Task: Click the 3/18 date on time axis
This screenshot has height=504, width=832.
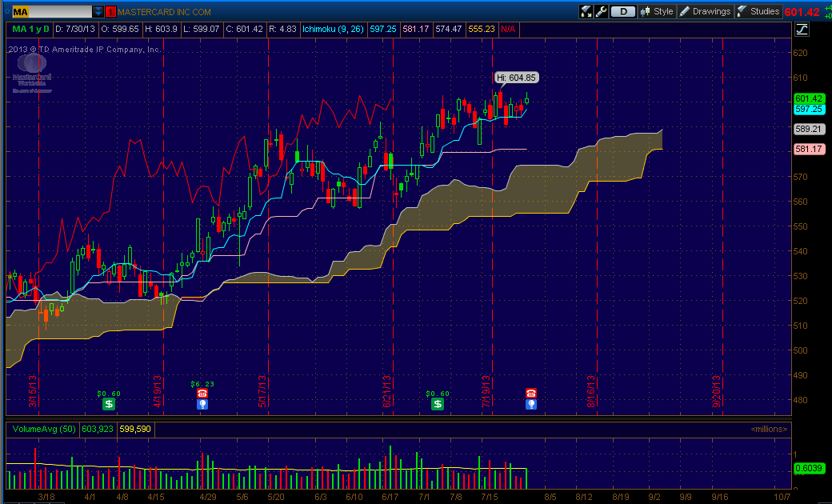Action: [x=46, y=497]
